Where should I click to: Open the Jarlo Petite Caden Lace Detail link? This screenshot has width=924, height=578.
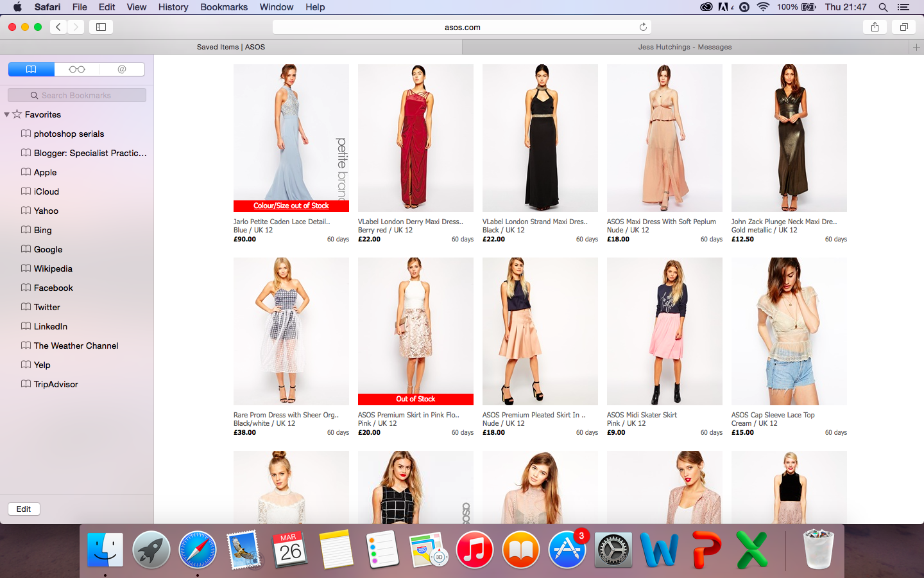282,222
